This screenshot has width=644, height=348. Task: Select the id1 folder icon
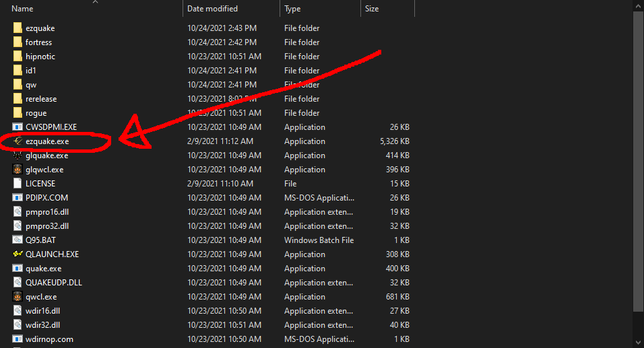[x=18, y=71]
